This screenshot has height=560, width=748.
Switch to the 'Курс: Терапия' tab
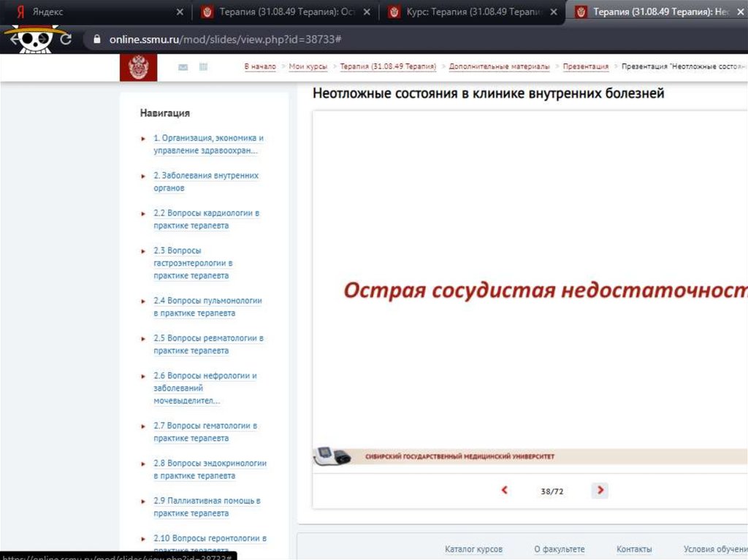coord(475,12)
